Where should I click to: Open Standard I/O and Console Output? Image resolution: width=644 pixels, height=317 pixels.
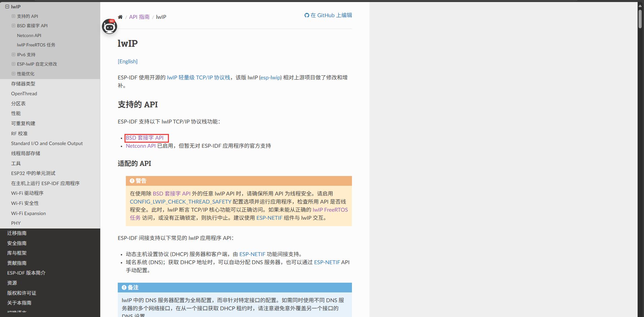pos(47,143)
